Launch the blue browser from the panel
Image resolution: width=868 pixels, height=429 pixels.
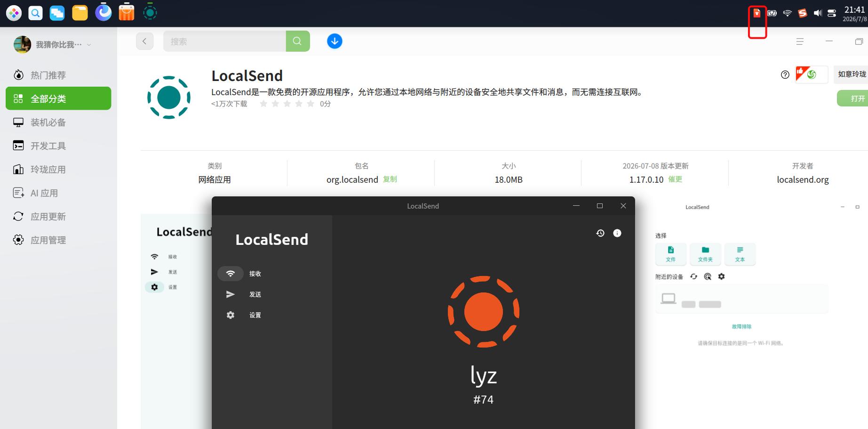[104, 13]
